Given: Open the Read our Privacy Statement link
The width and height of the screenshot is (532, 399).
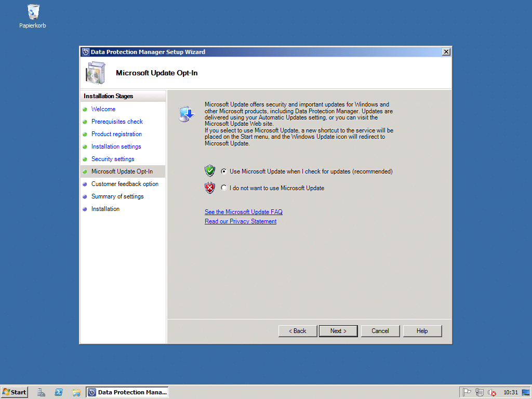Looking at the screenshot, I should [x=241, y=221].
